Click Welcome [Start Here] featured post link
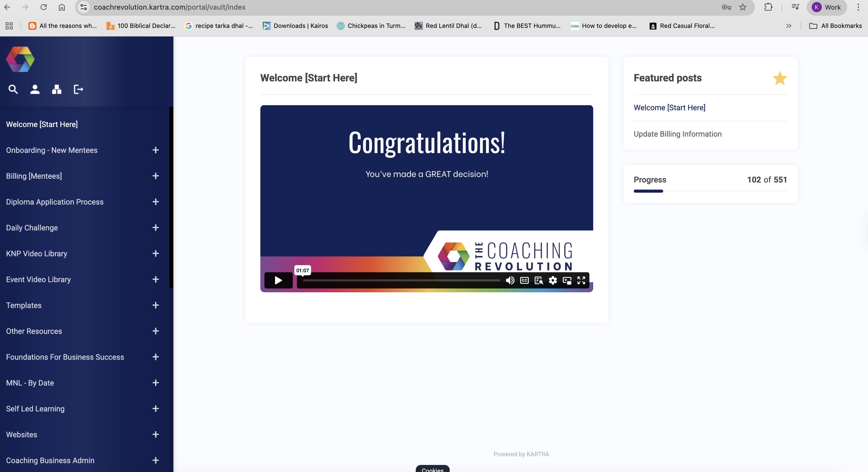Screen dimensions: 868x472 coord(669,107)
